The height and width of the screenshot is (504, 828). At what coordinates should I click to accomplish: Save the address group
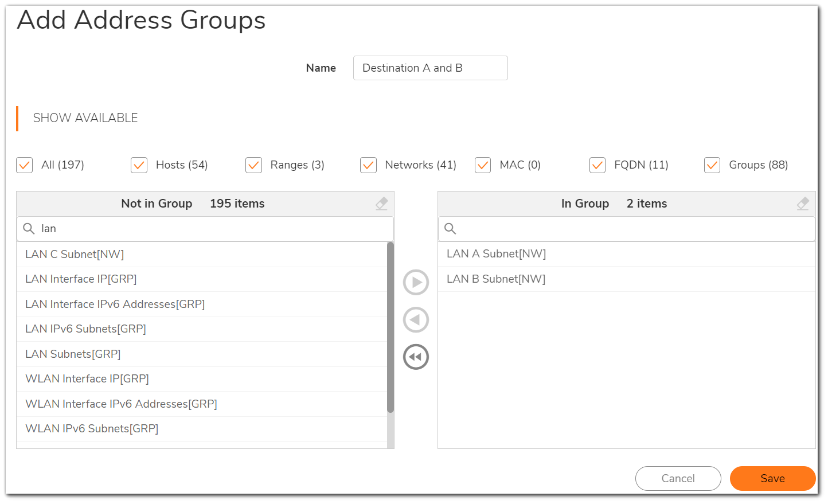click(773, 479)
